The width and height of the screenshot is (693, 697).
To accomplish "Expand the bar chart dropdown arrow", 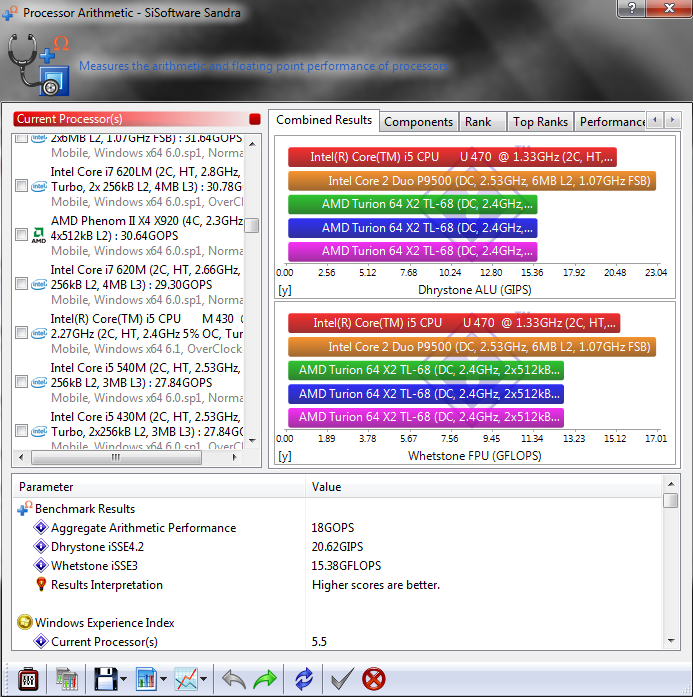I will point(164,679).
